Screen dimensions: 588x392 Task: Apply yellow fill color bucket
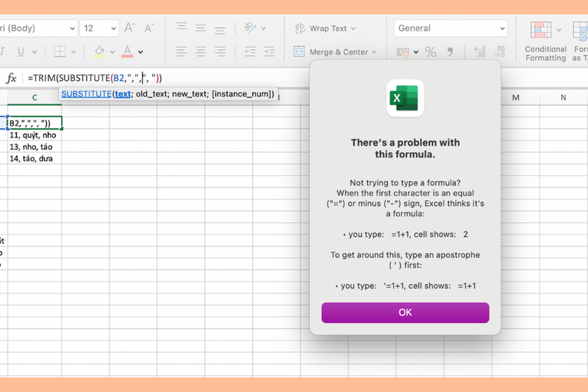tap(99, 51)
